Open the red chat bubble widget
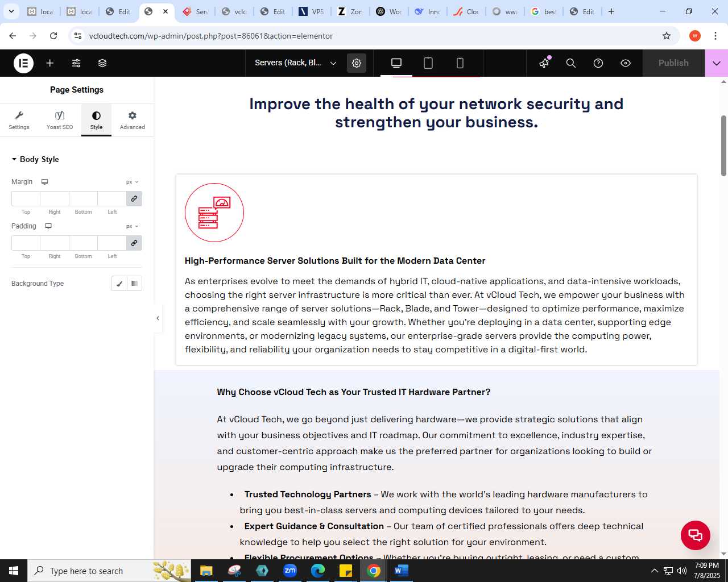 [696, 535]
